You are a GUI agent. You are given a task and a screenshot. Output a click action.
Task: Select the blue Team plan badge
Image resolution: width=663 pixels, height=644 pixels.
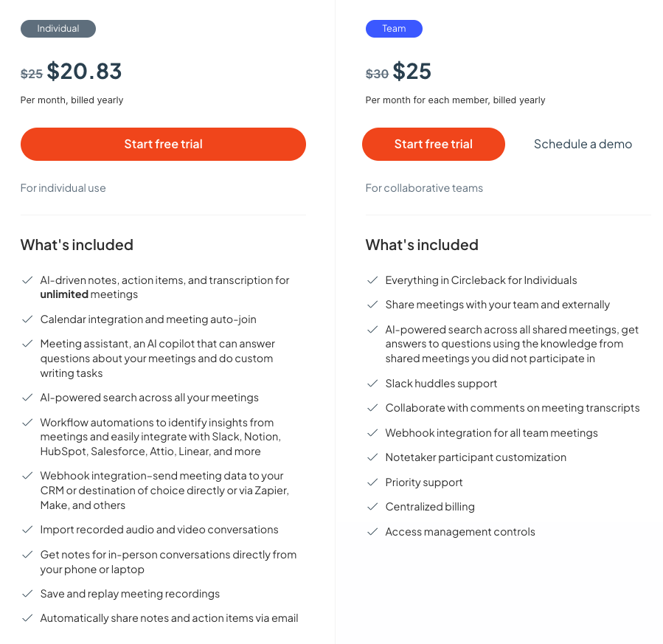[x=394, y=29]
